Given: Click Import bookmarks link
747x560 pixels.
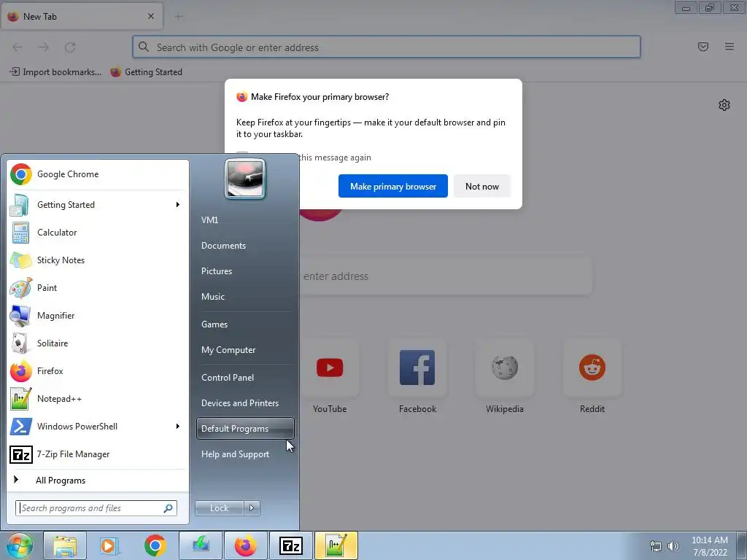Looking at the screenshot, I should tap(55, 72).
